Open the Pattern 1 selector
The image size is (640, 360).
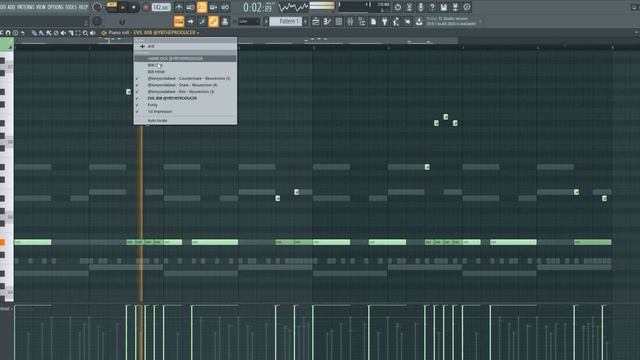[286, 22]
